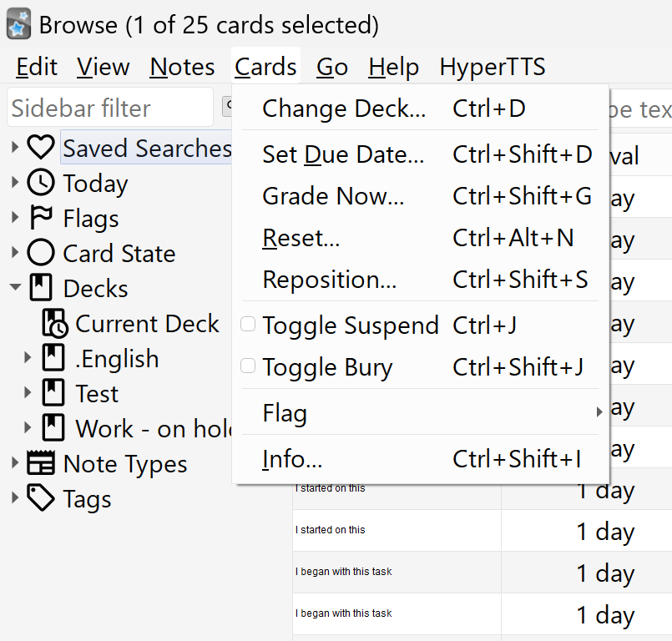Image resolution: width=672 pixels, height=641 pixels.
Task: Click the Sidebar filter input field
Action: pyautogui.click(x=109, y=109)
